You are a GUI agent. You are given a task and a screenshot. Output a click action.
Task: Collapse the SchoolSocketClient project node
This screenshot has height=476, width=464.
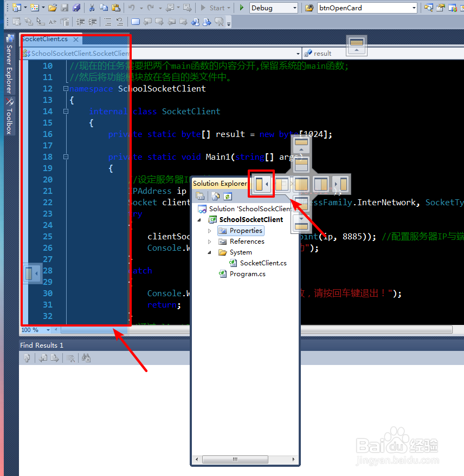199,220
